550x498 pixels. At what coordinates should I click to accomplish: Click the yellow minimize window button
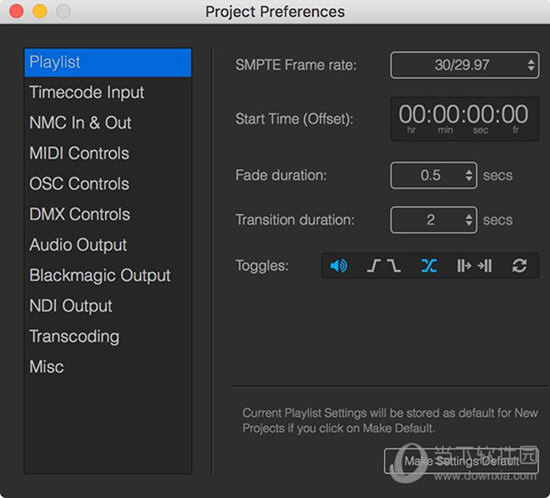click(x=40, y=11)
